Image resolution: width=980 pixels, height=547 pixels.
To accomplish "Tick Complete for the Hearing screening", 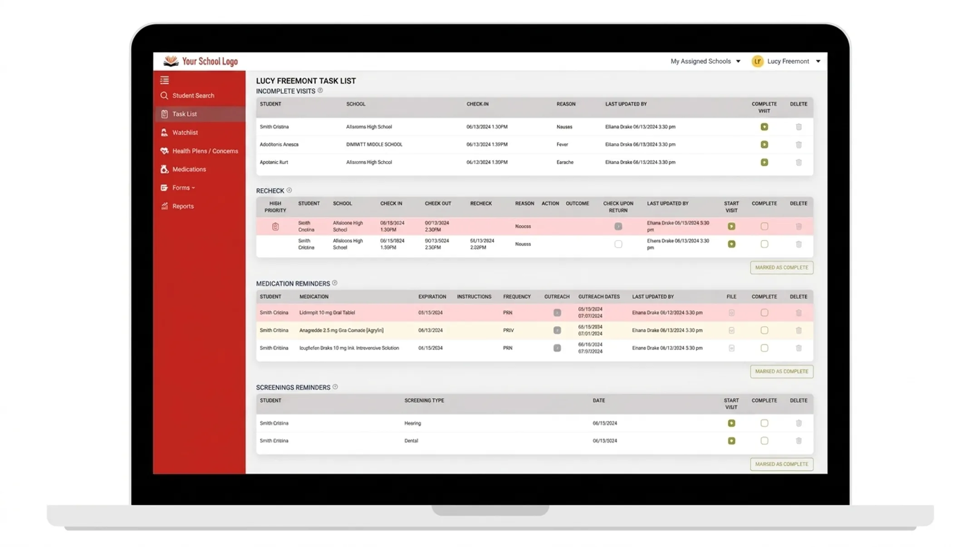I will (x=764, y=423).
